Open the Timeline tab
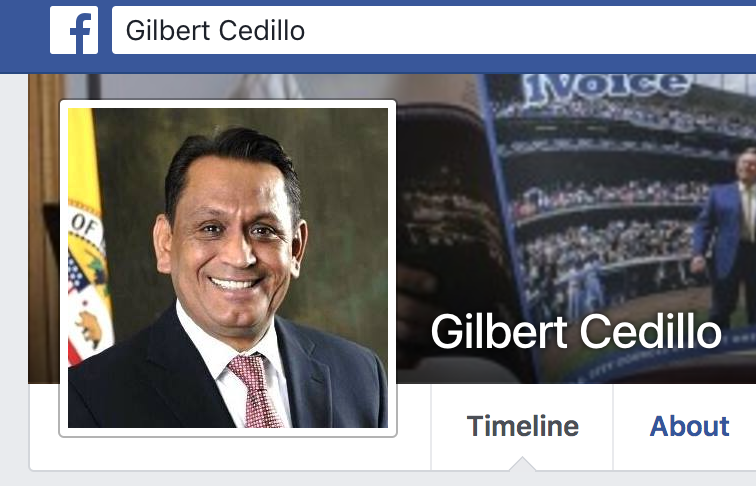756x486 pixels. (x=522, y=427)
